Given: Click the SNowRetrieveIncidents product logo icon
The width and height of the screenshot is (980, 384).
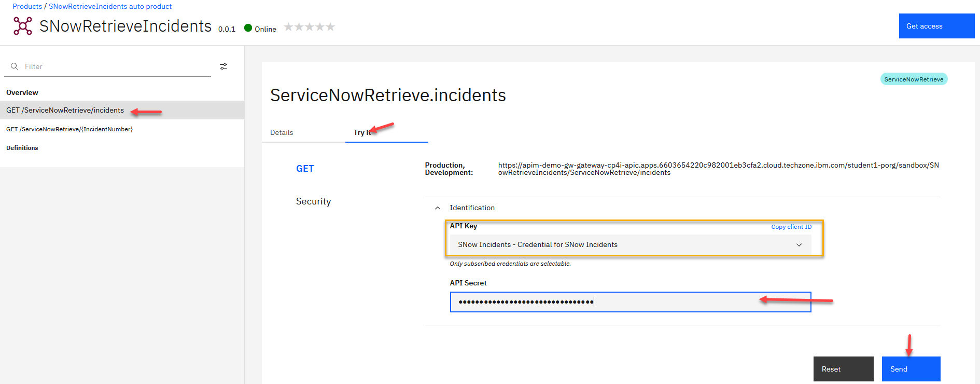Looking at the screenshot, I should 22,26.
